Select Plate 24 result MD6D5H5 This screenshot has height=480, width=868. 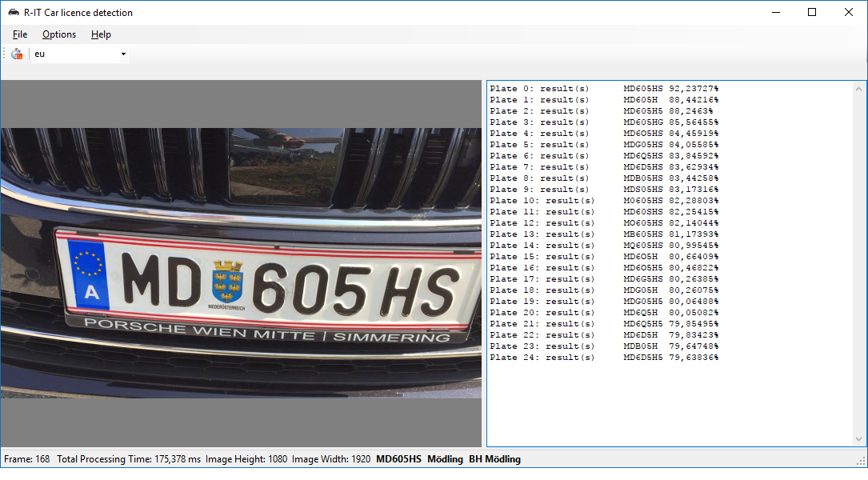(x=604, y=358)
